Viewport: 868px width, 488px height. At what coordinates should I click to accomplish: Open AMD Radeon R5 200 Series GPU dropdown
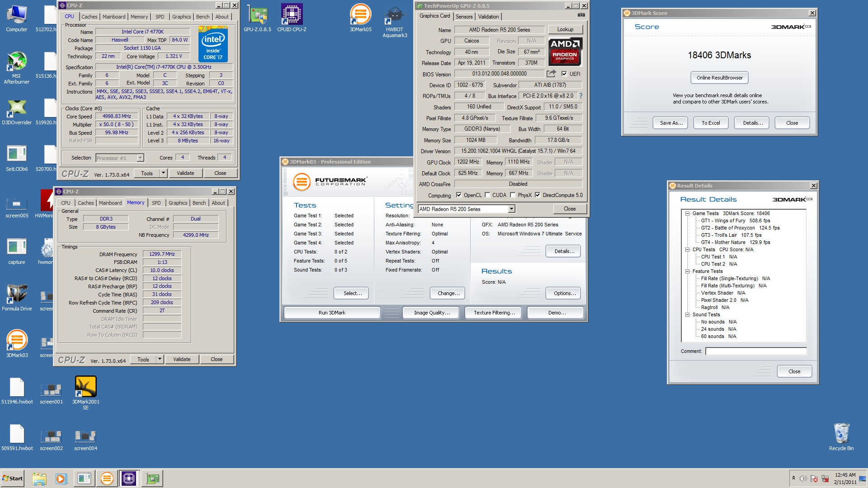(511, 209)
